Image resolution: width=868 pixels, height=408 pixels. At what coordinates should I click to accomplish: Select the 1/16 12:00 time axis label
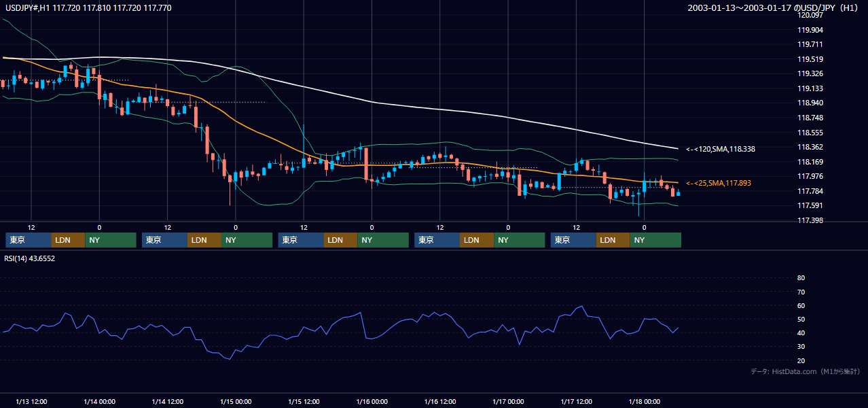(440, 401)
